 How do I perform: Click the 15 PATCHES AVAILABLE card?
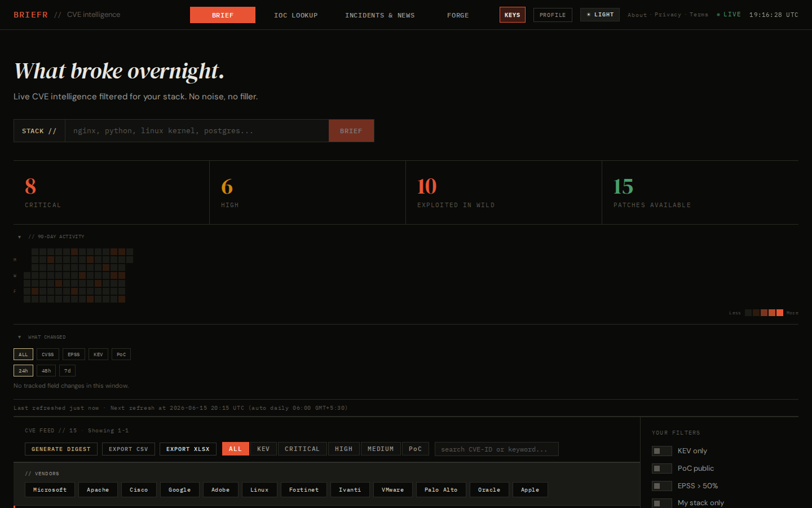tap(700, 192)
